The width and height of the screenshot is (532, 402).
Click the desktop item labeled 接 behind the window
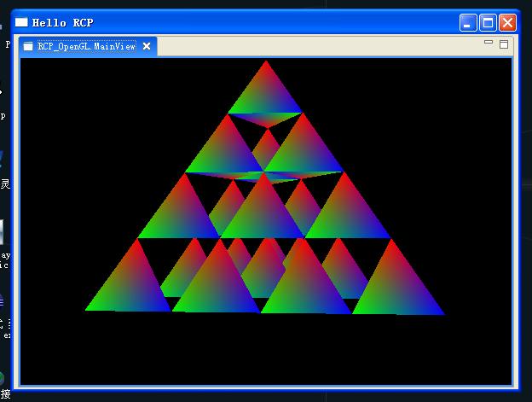pyautogui.click(x=5, y=394)
